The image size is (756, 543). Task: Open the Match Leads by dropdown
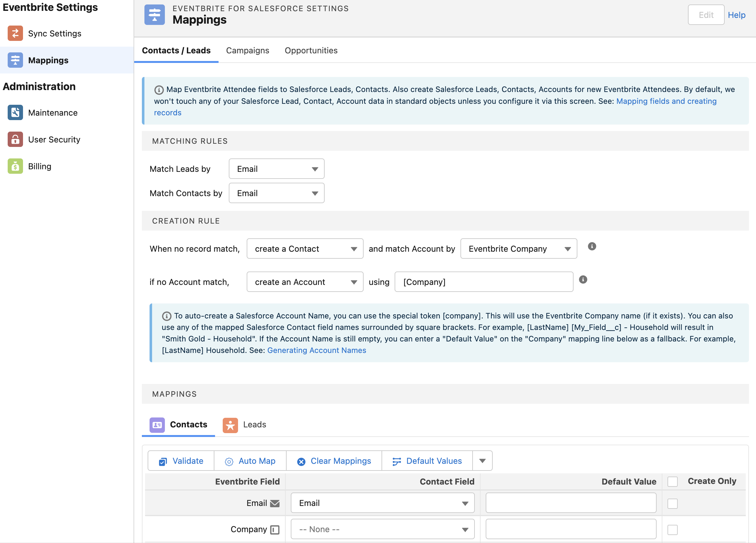[276, 169]
